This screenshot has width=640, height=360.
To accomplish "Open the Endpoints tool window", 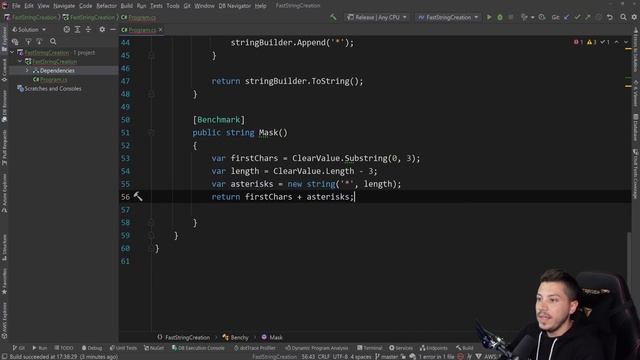I will coord(433,348).
